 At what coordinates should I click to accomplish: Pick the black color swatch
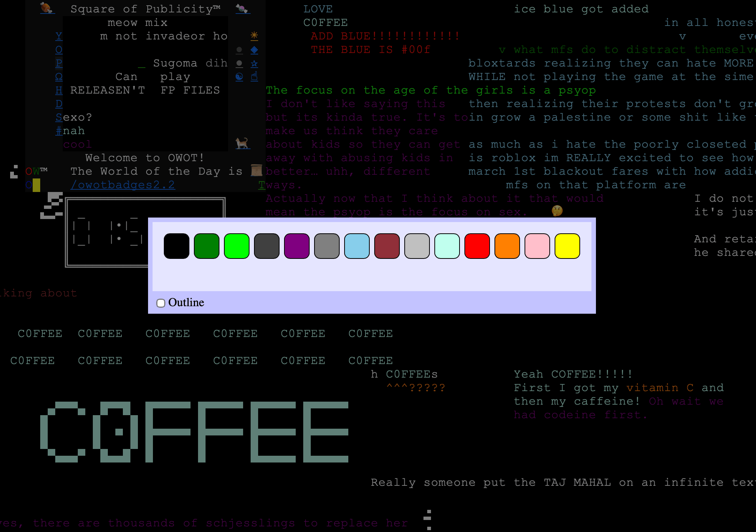pyautogui.click(x=177, y=246)
